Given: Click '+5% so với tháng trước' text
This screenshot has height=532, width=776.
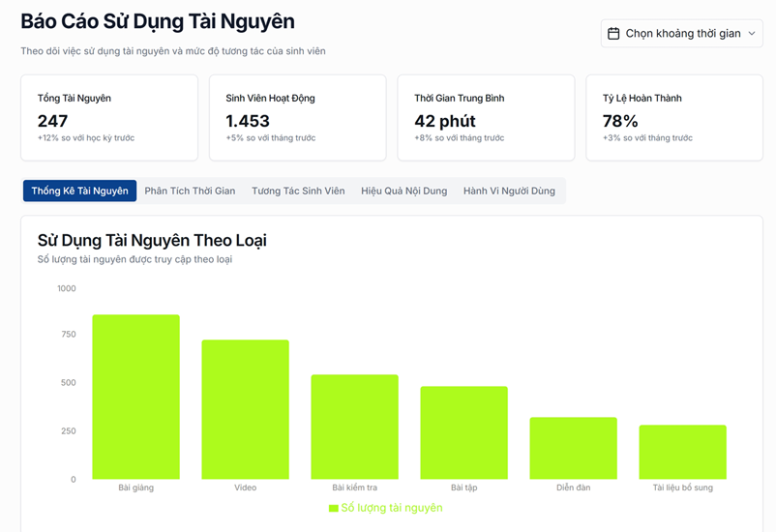Looking at the screenshot, I should (x=271, y=138).
